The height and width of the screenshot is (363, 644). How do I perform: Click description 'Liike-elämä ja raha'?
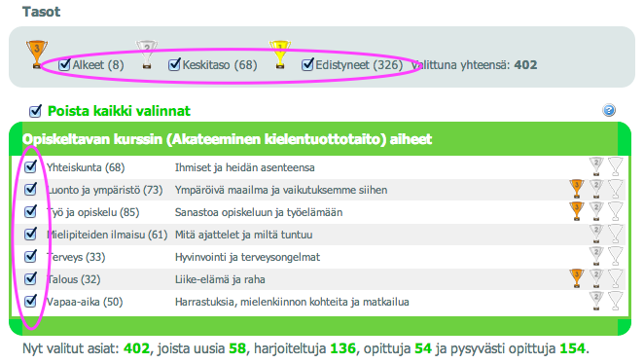pyautogui.click(x=220, y=279)
